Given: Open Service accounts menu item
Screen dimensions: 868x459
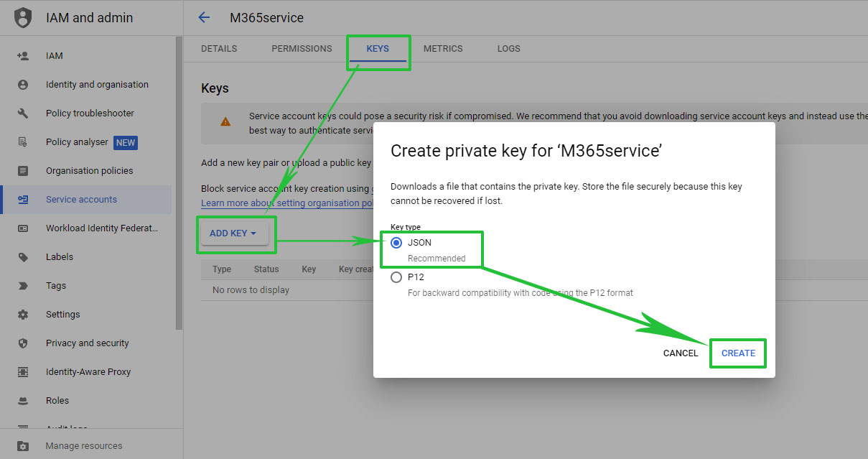Looking at the screenshot, I should 86,200.
